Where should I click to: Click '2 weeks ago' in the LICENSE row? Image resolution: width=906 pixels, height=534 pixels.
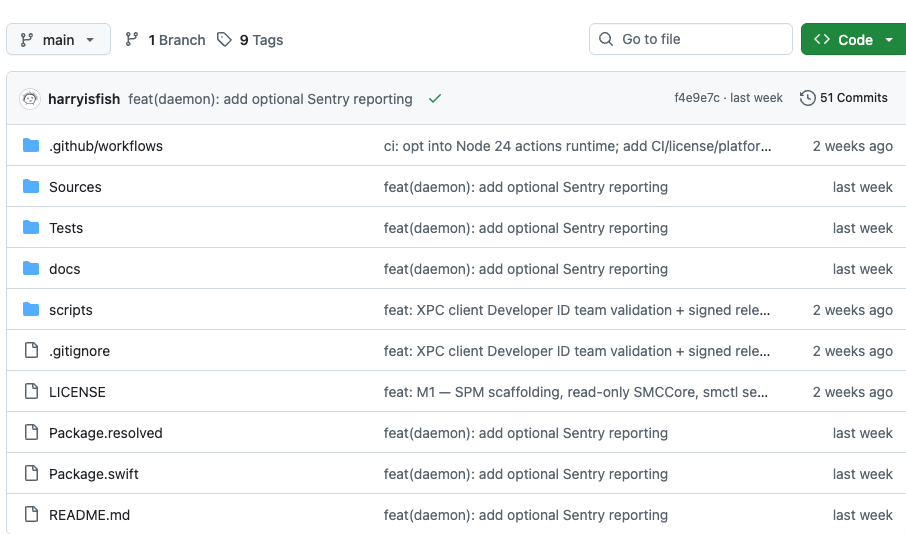[x=853, y=392]
